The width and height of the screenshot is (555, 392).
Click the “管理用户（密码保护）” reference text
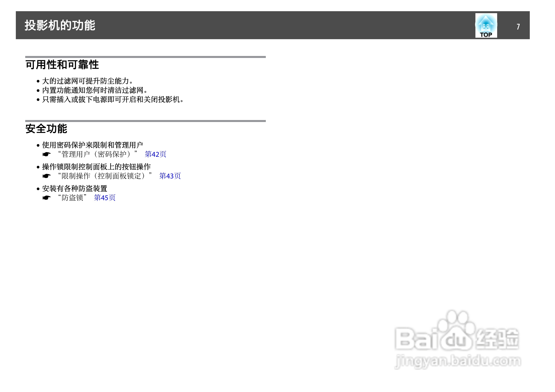point(98,154)
